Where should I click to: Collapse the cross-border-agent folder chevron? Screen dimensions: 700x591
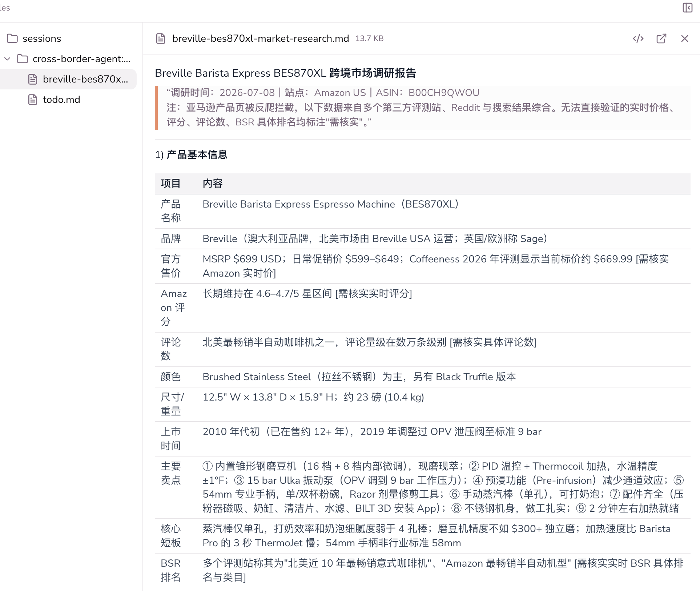[7, 59]
